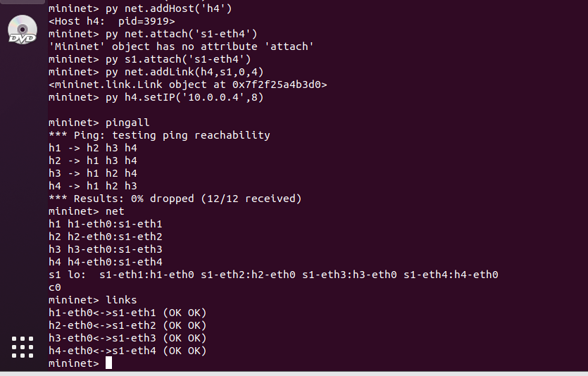Click the "c0" controller line
Viewport: 588px width, 376px height.
[55, 287]
